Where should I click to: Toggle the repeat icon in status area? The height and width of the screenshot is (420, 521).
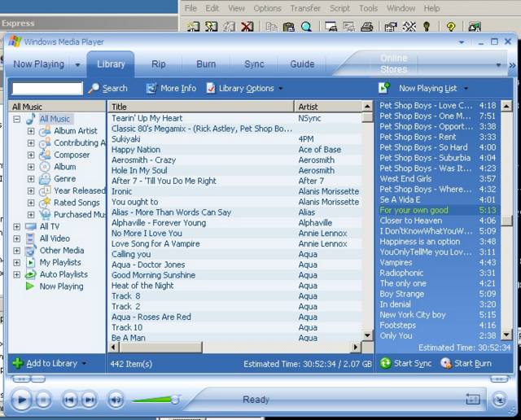click(x=472, y=400)
